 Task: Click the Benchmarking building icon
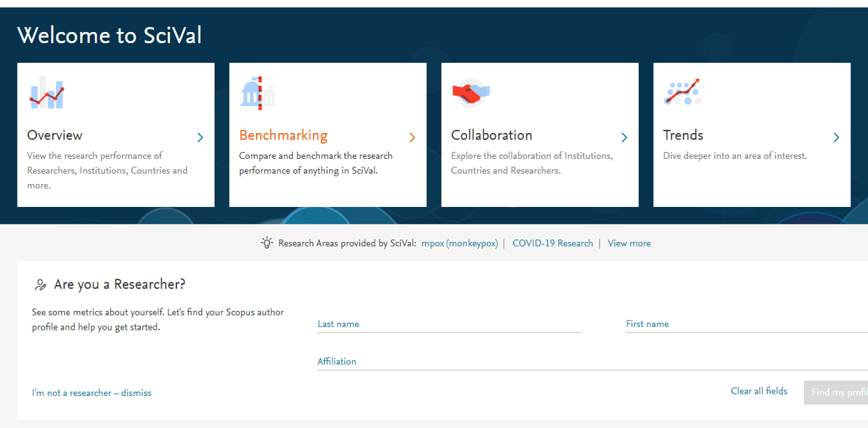coord(258,93)
